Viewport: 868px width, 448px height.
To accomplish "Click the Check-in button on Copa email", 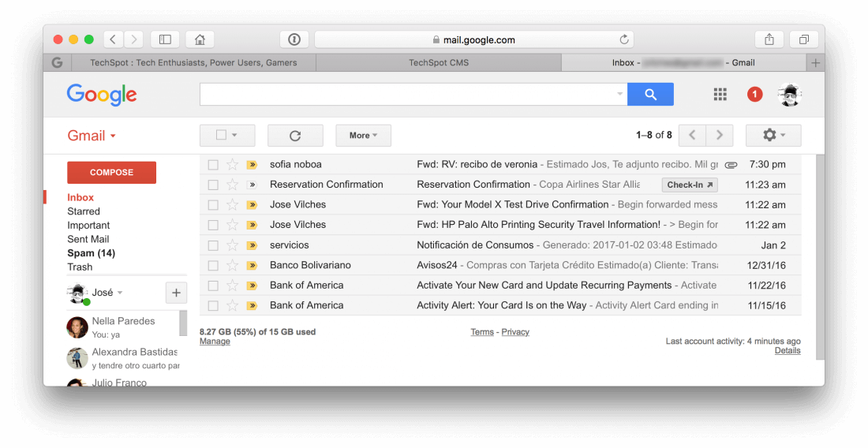I will 690,185.
